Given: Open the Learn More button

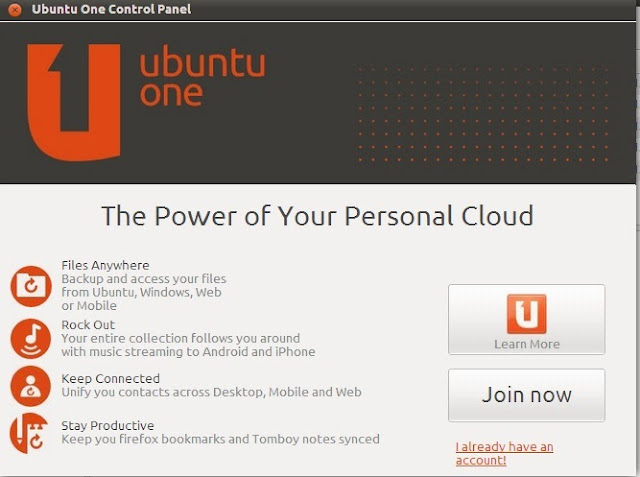Looking at the screenshot, I should 526,320.
